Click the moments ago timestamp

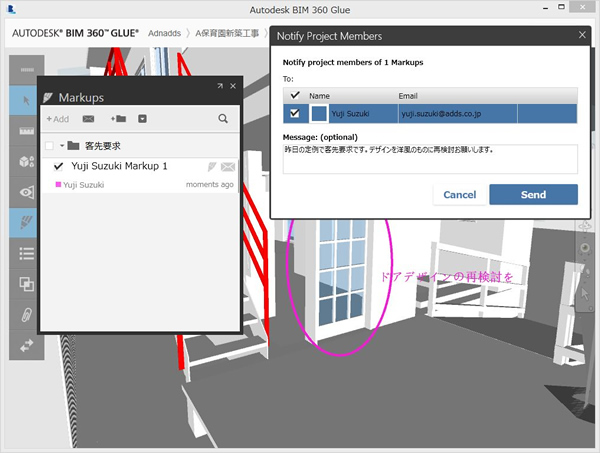tap(210, 184)
